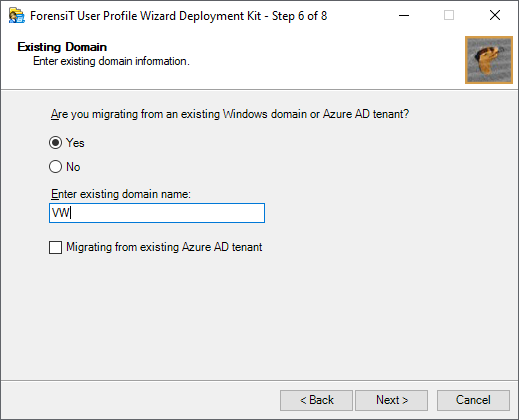Go to the next step with Next >
The height and width of the screenshot is (420, 519).
click(391, 400)
